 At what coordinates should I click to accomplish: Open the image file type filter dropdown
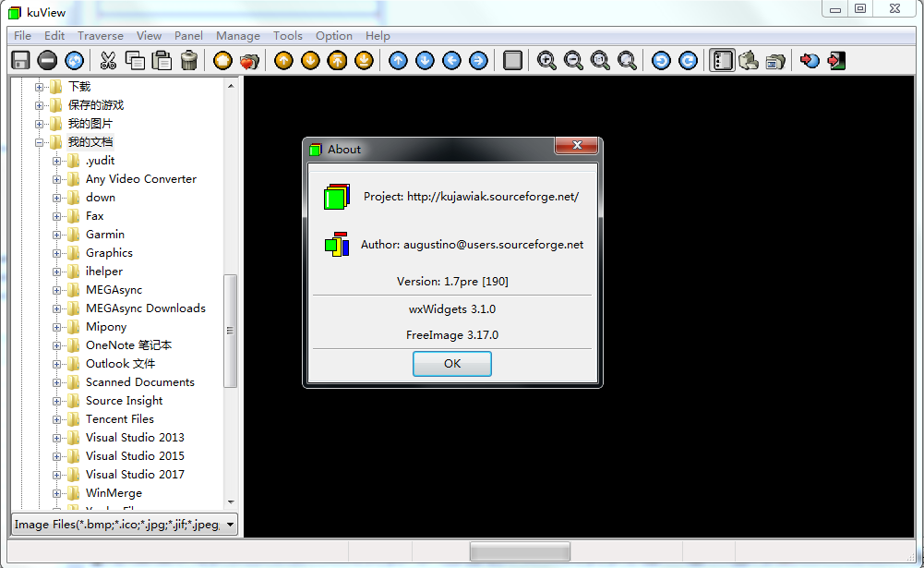(230, 524)
